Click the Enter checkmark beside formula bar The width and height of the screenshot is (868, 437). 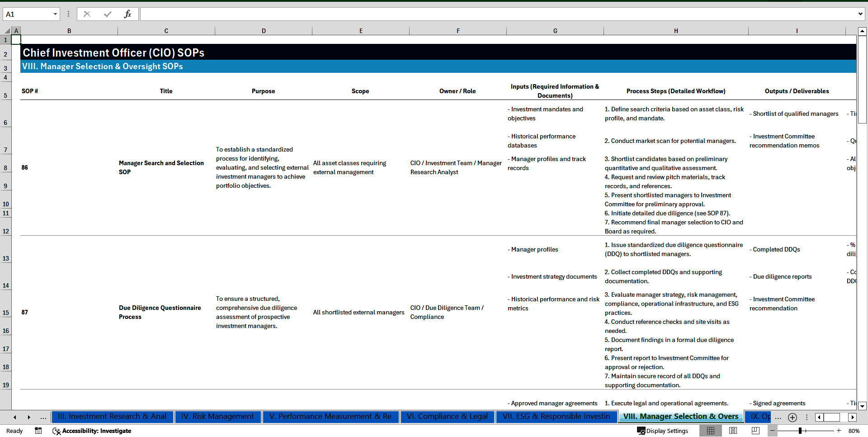108,14
